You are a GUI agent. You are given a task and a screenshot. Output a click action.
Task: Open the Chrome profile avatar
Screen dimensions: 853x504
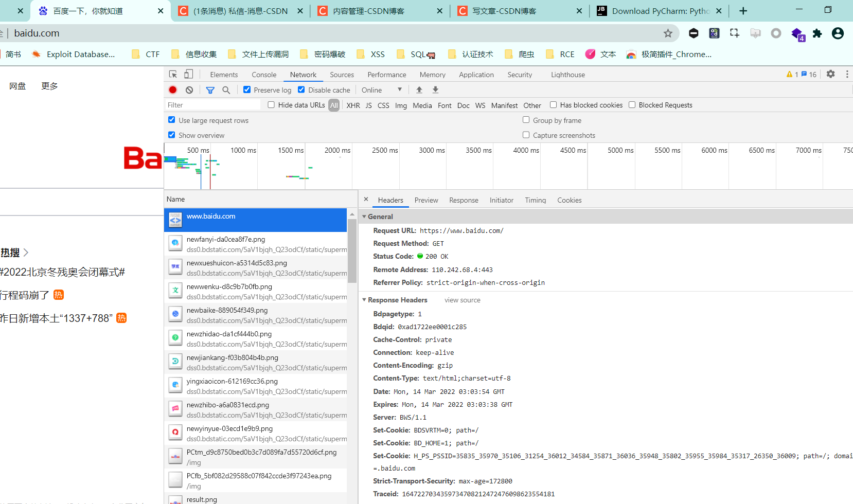[x=838, y=33]
